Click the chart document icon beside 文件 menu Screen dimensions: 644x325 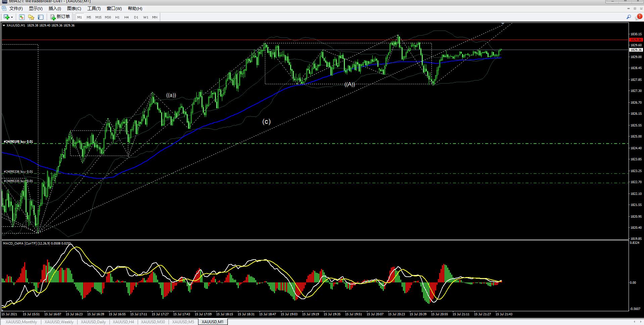[x=4, y=8]
